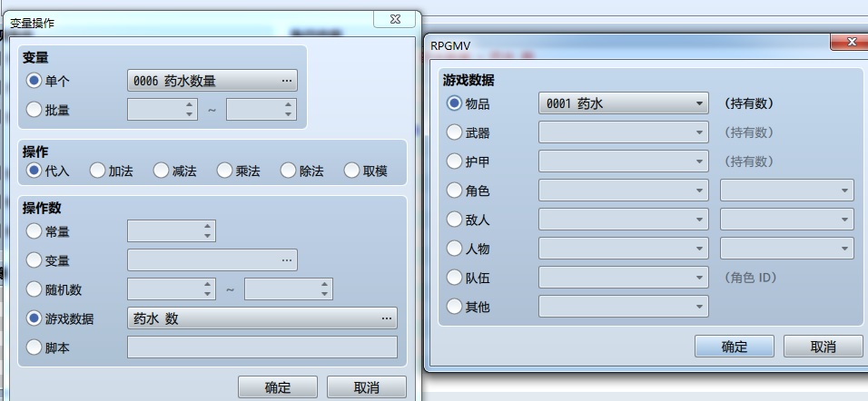868x401 pixels.
Task: Close the 变量操作 window
Action: (395, 19)
